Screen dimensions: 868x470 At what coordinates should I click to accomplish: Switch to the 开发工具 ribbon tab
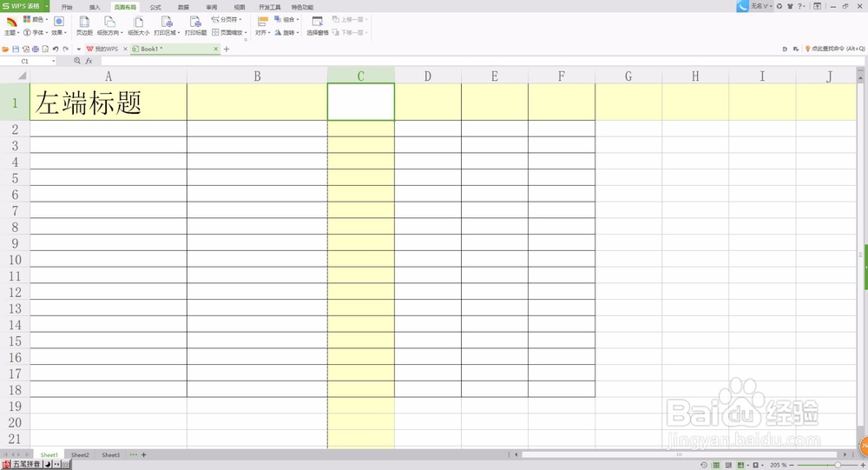pos(270,7)
